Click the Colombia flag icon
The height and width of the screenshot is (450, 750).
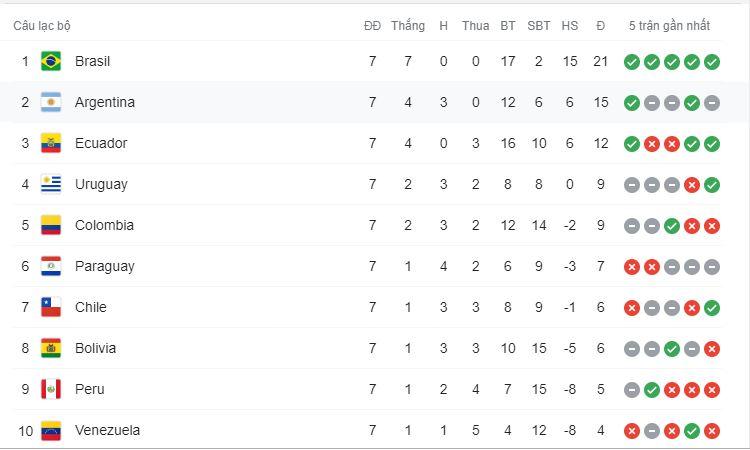pyautogui.click(x=51, y=225)
